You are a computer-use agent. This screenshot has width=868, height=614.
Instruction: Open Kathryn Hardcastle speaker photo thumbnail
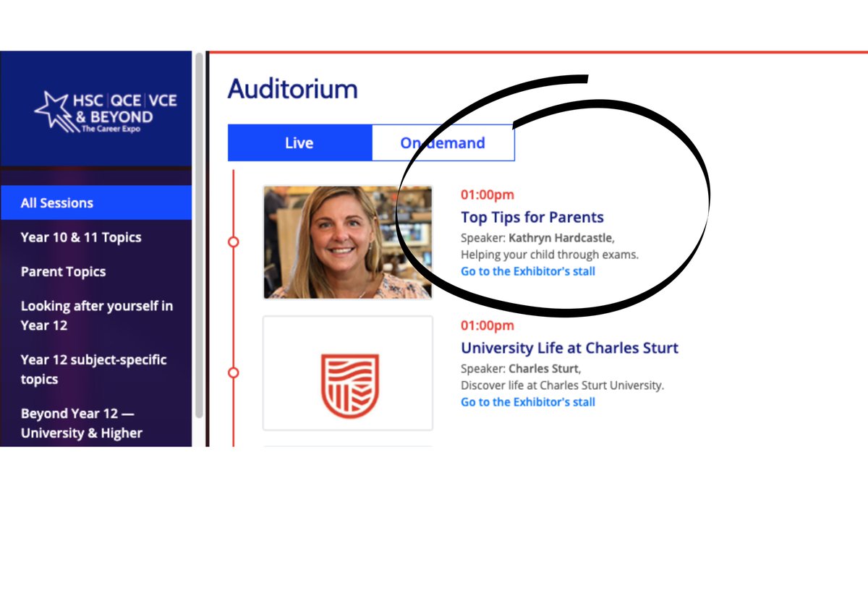tap(348, 242)
